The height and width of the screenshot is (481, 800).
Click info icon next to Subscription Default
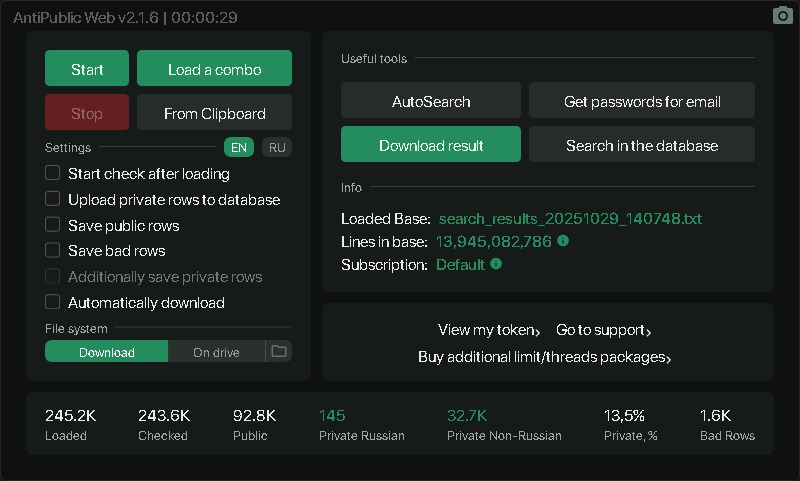point(496,265)
